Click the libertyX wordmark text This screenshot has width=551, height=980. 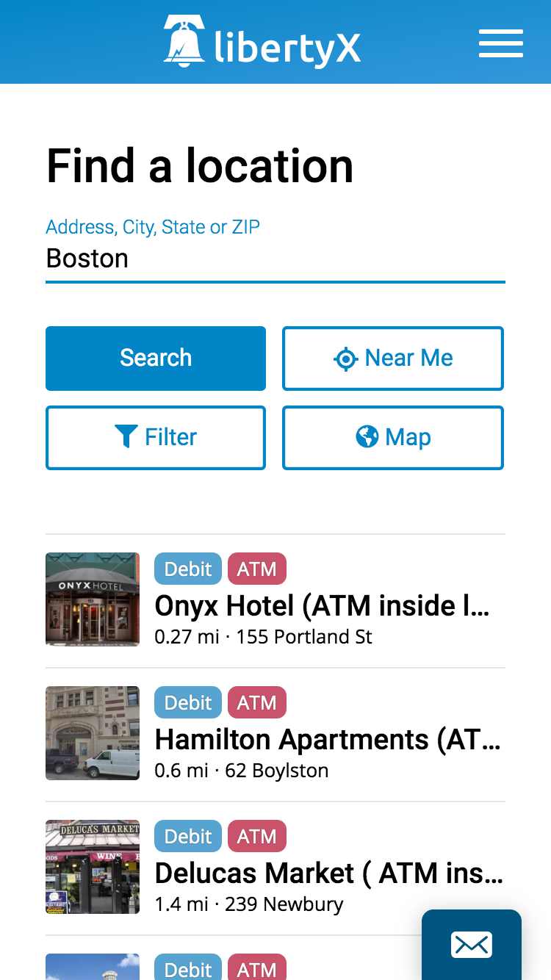click(287, 47)
